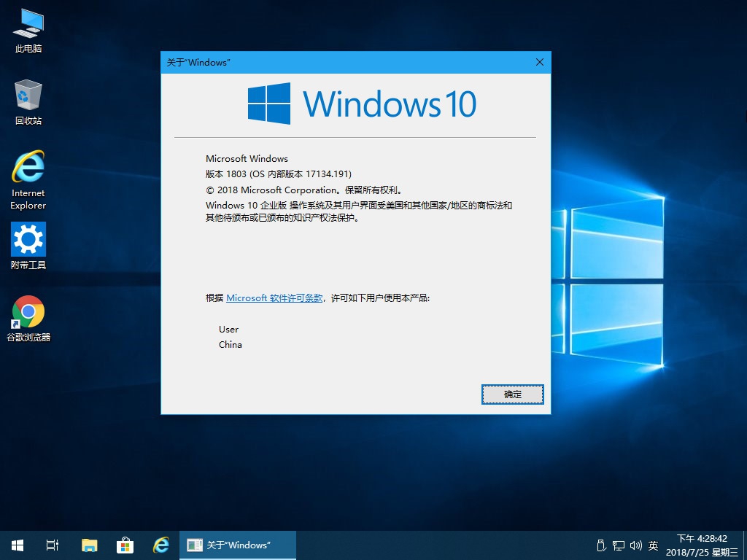Screen dimensions: 747x560
Task: Click the © 2018 Microsoft Corporation line
Action: [305, 190]
